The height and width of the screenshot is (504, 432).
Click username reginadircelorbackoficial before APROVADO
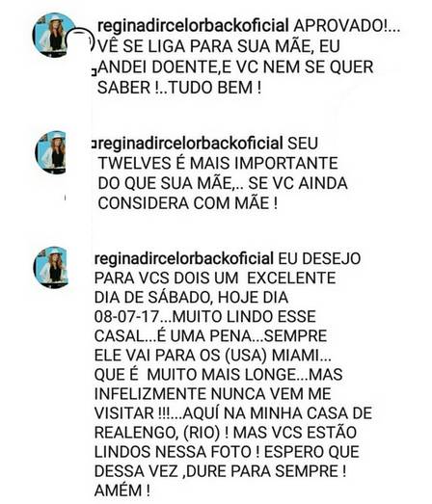point(193,26)
